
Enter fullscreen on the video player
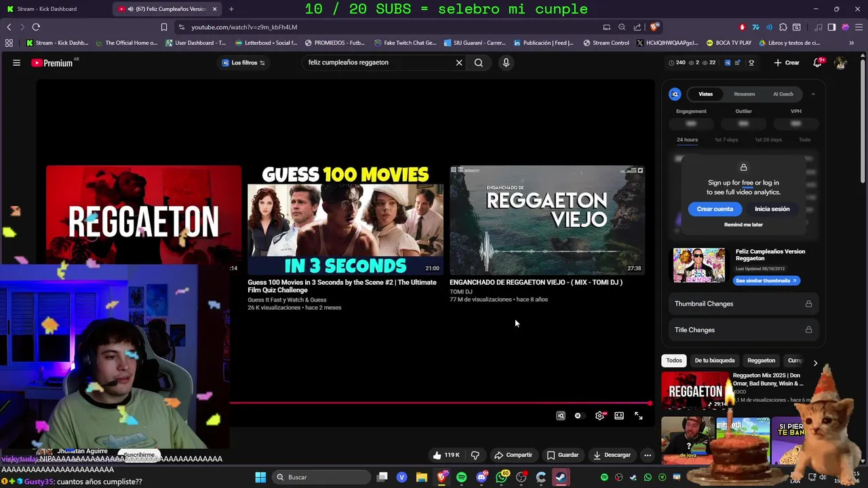639,415
